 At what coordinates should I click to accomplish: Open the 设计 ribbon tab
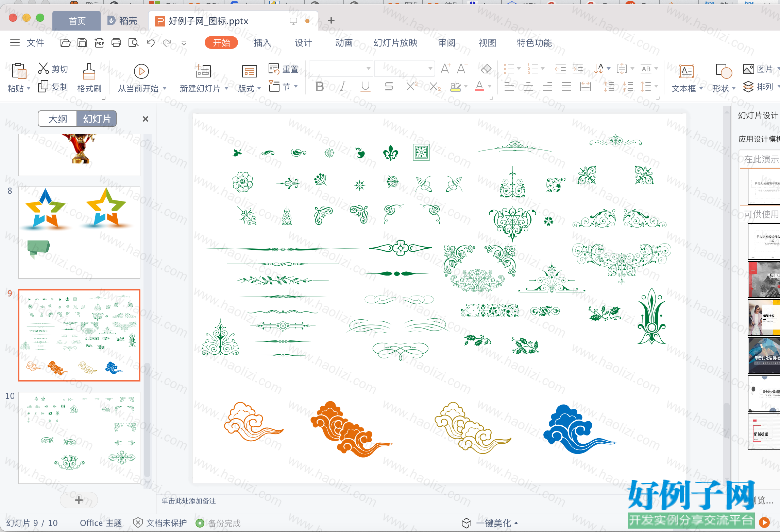point(303,43)
